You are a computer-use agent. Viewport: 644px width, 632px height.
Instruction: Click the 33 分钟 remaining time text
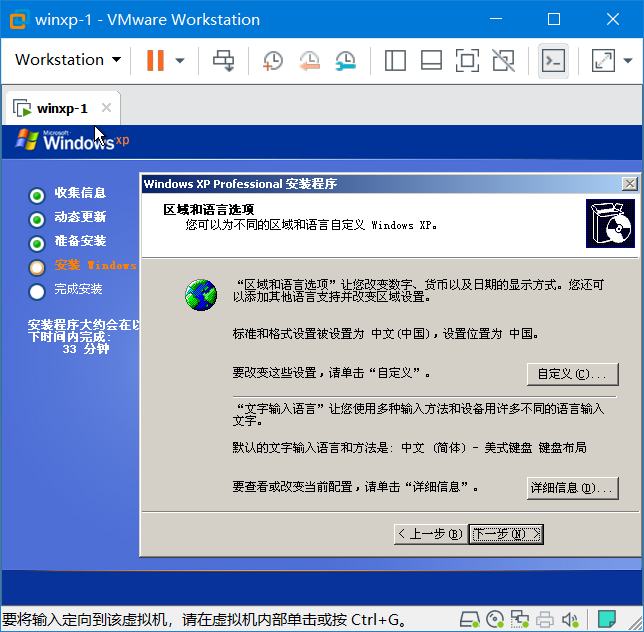click(86, 349)
